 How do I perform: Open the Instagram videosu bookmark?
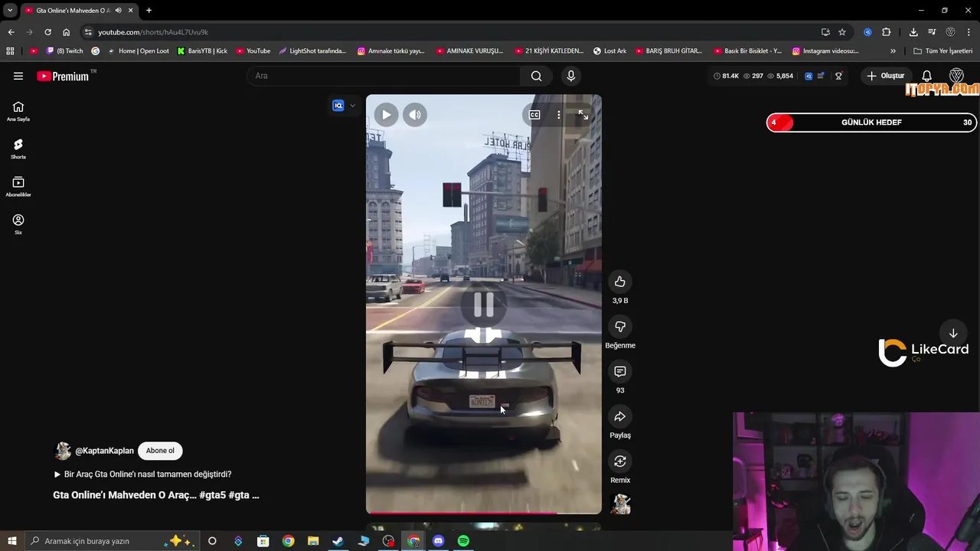[x=825, y=51]
